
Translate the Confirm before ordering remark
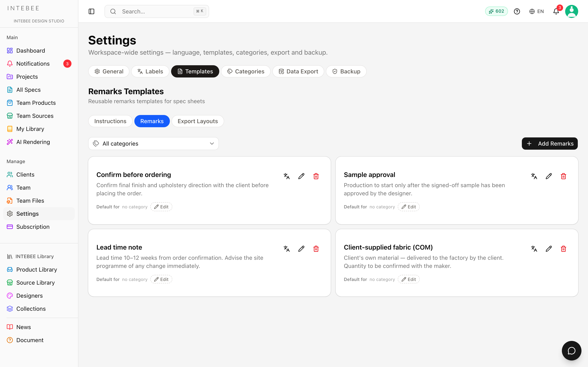click(287, 176)
